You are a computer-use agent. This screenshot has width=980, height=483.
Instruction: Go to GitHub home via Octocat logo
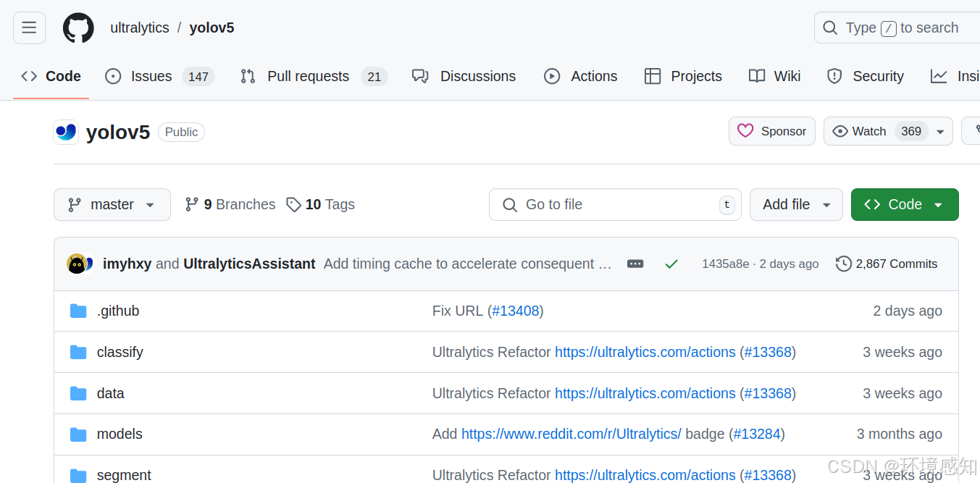[78, 28]
